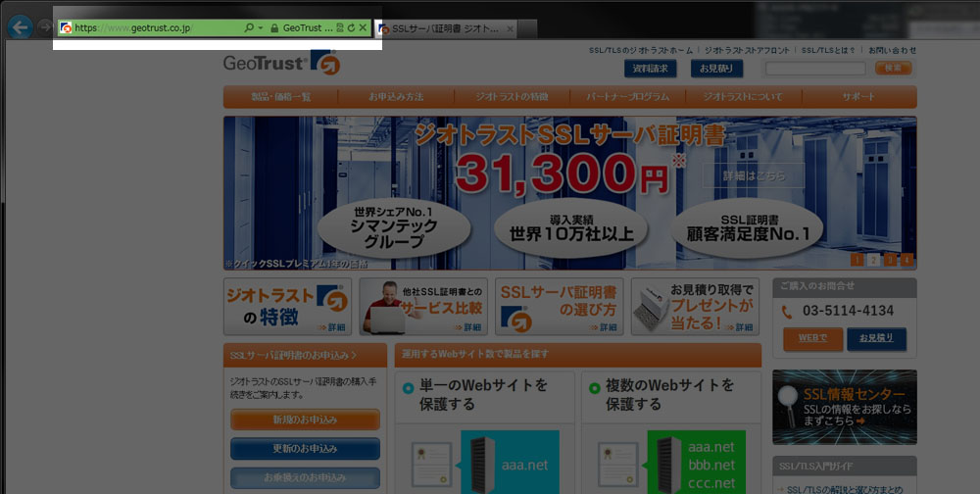Click the お乗換えのお申込み button

(x=305, y=477)
